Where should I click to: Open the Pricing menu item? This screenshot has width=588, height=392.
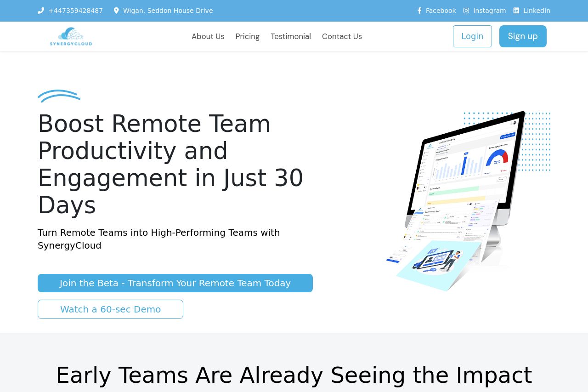coord(248,36)
